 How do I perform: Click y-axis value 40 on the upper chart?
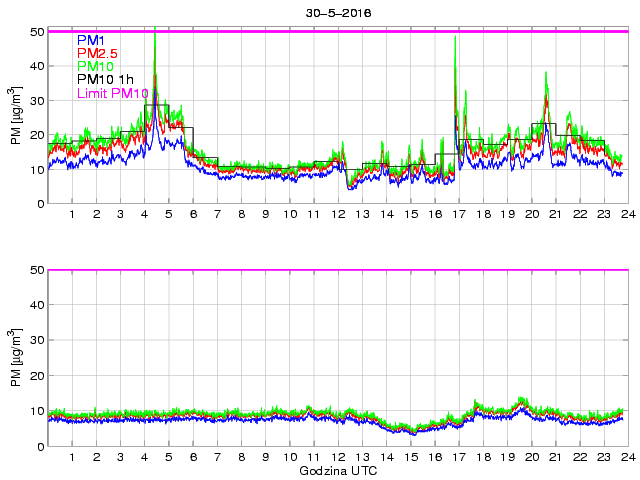[37, 66]
